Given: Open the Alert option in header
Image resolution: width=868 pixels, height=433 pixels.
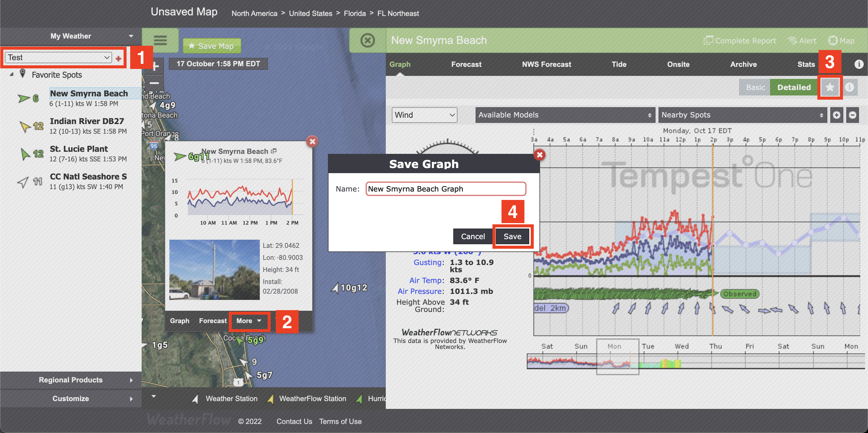Looking at the screenshot, I should (802, 40).
